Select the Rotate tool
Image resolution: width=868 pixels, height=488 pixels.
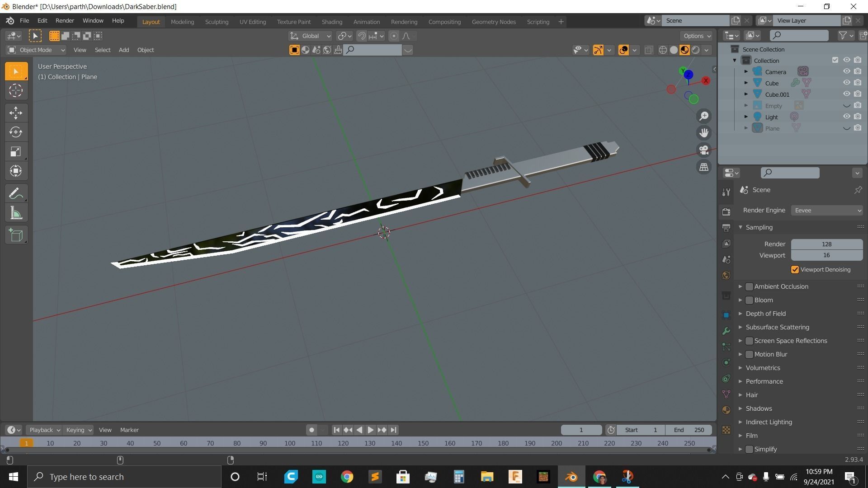point(16,132)
